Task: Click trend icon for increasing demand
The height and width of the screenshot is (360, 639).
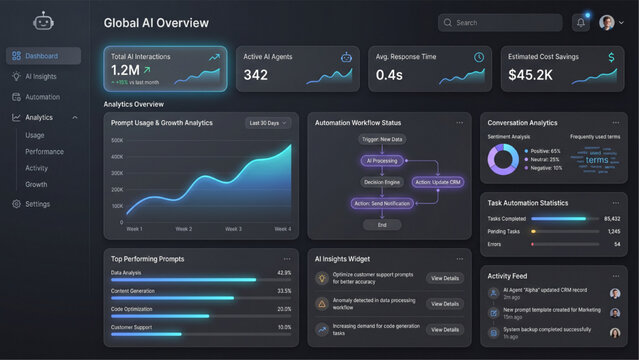Action: pyautogui.click(x=322, y=329)
